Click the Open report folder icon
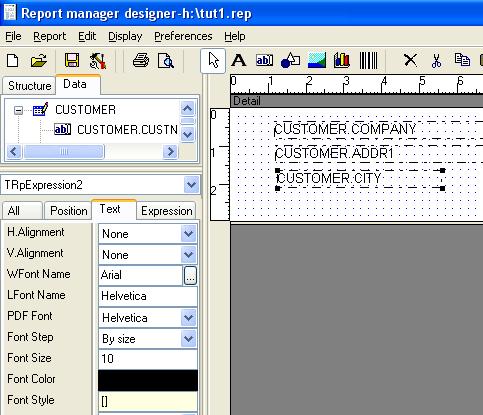483x415 pixels. pyautogui.click(x=39, y=61)
